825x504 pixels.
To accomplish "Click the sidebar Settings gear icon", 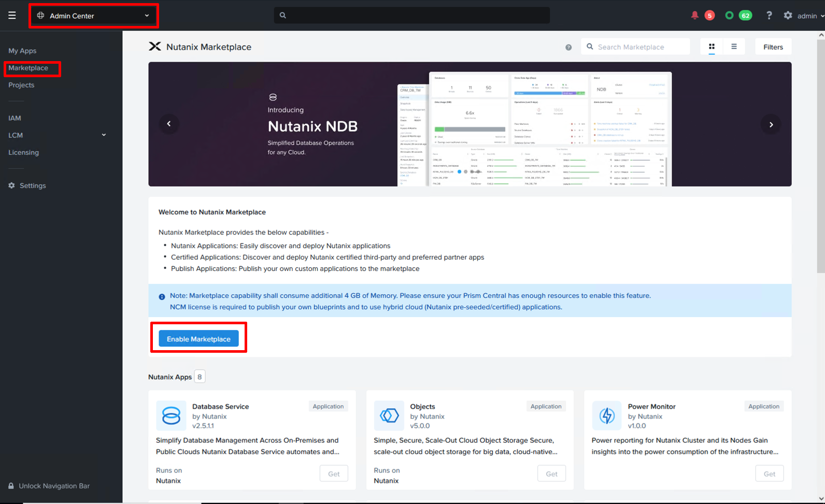I will click(11, 185).
